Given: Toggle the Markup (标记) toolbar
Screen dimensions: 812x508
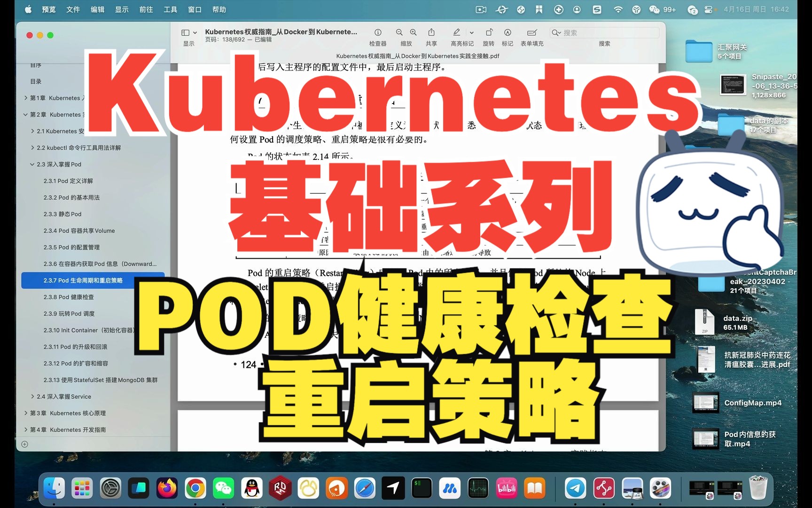Looking at the screenshot, I should 507,32.
